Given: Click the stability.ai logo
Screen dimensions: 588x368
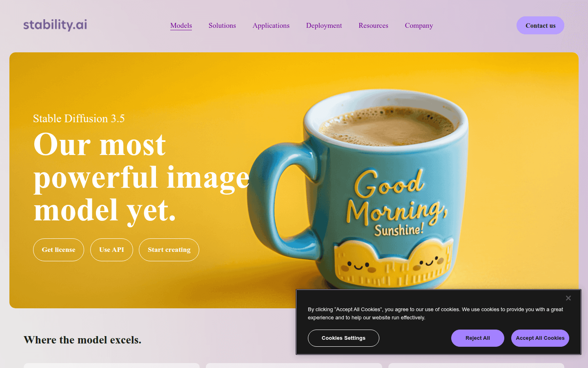Looking at the screenshot, I should pos(55,25).
